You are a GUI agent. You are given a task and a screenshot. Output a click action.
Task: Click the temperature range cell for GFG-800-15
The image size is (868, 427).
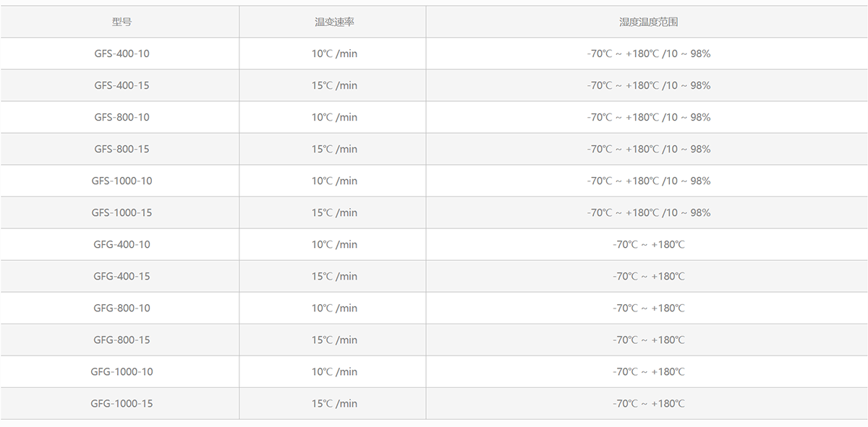648,340
